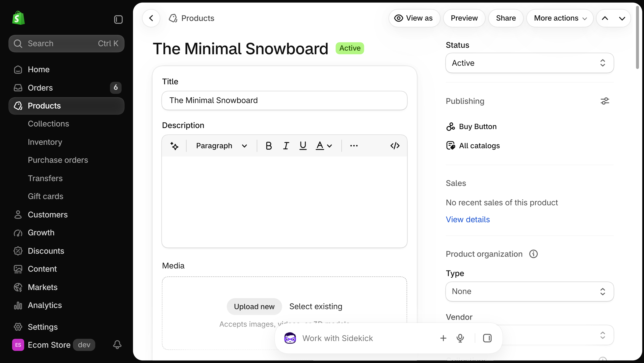
Task: Open the notifications bell
Action: 117,345
